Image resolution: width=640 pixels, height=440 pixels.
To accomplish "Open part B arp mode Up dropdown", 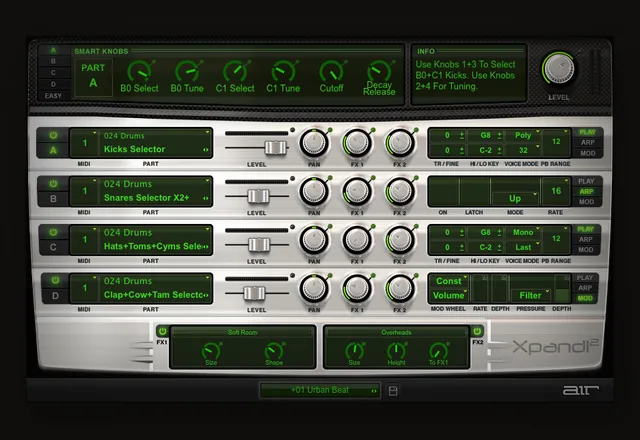I will pos(516,198).
